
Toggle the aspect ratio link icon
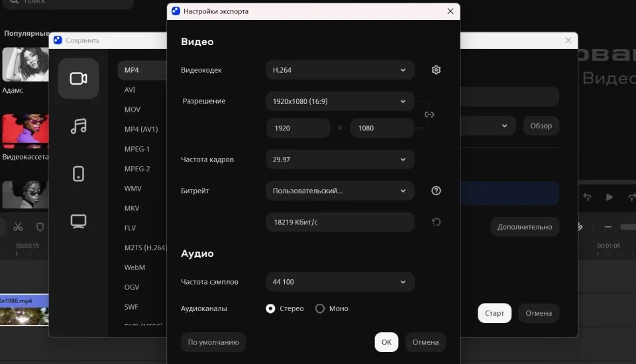pyautogui.click(x=429, y=114)
